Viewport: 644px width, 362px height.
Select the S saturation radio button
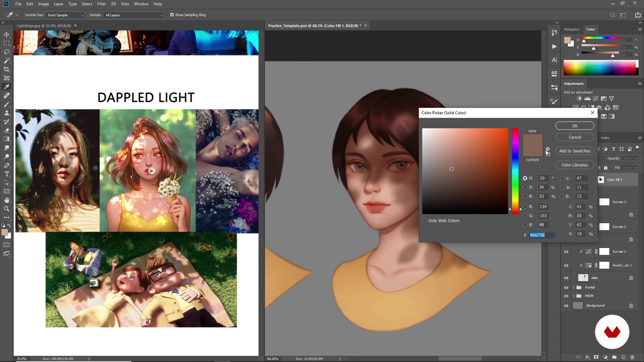[x=525, y=187]
